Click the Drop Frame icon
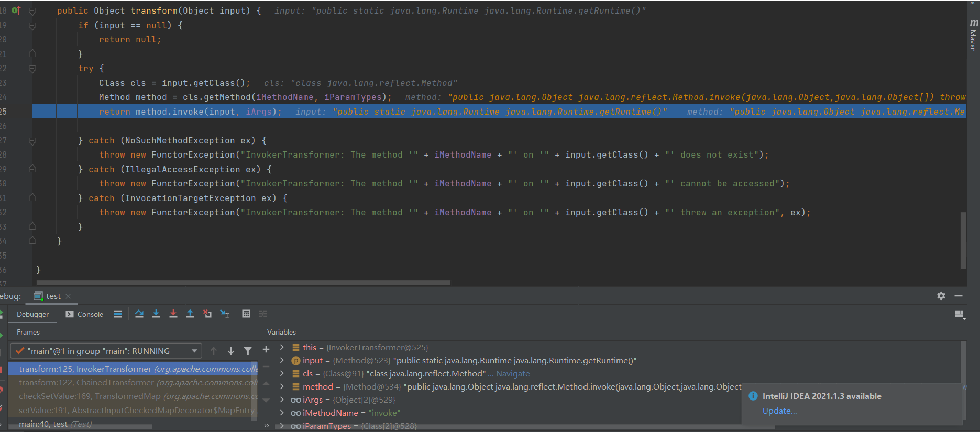 click(207, 314)
